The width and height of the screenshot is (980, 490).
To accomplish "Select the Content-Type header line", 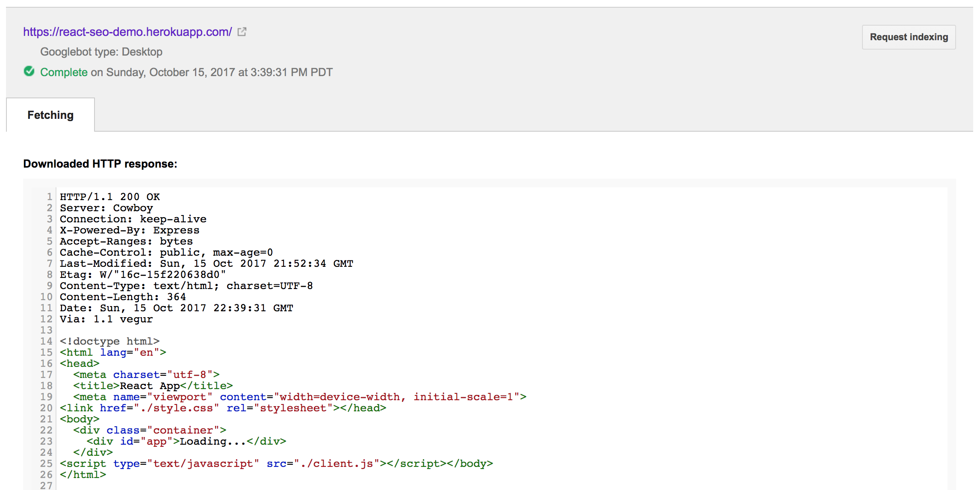I will [186, 286].
